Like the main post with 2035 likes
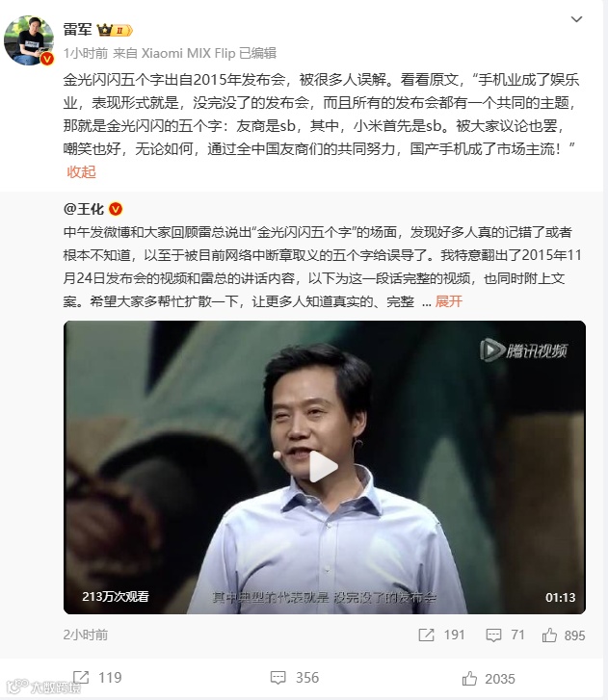 point(489,679)
